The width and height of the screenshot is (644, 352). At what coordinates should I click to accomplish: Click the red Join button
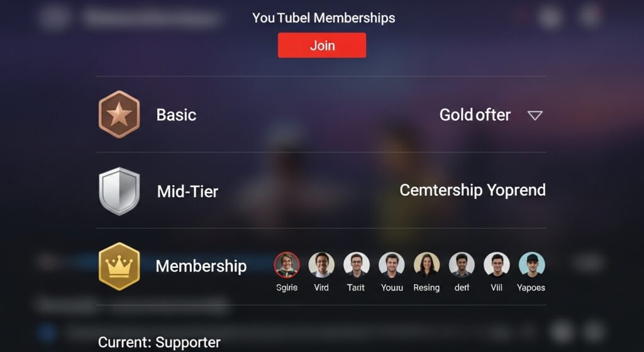tap(321, 45)
